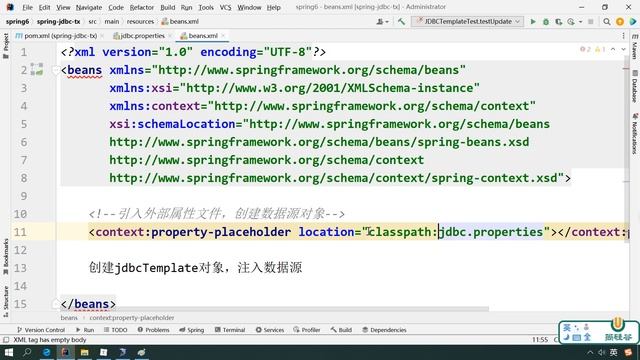Open the VCS menu
The width and height of the screenshot is (640, 360).
(225, 7)
